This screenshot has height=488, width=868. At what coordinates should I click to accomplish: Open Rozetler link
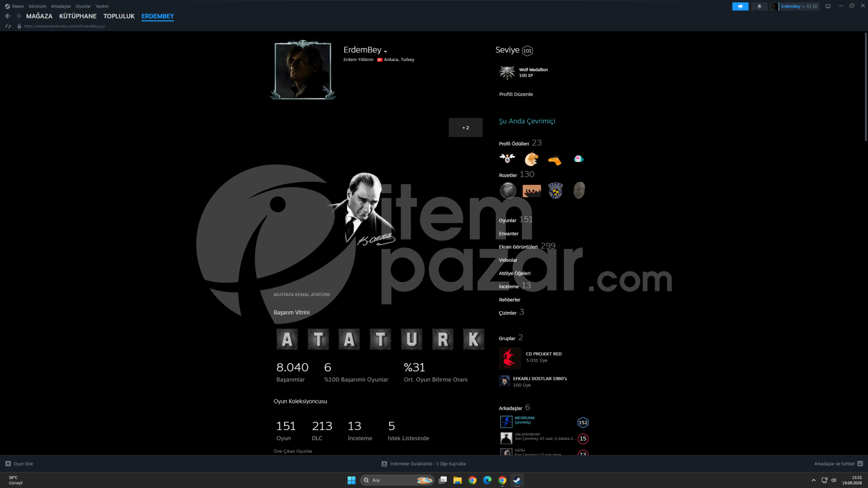pos(508,175)
